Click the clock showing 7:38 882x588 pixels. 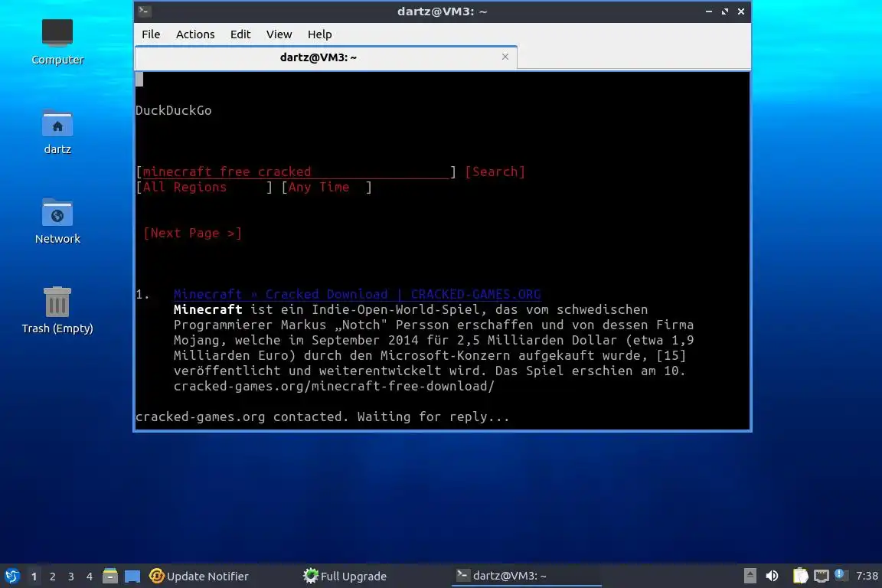(x=867, y=576)
